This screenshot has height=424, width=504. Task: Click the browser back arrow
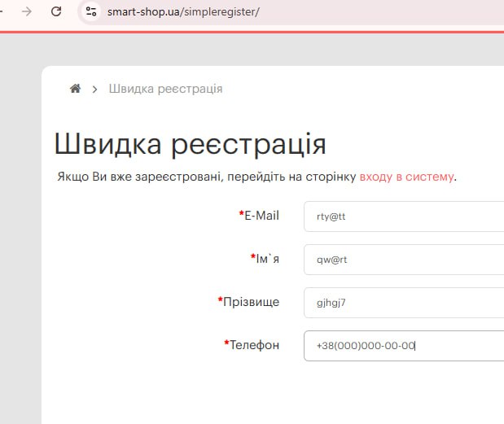tap(4, 11)
